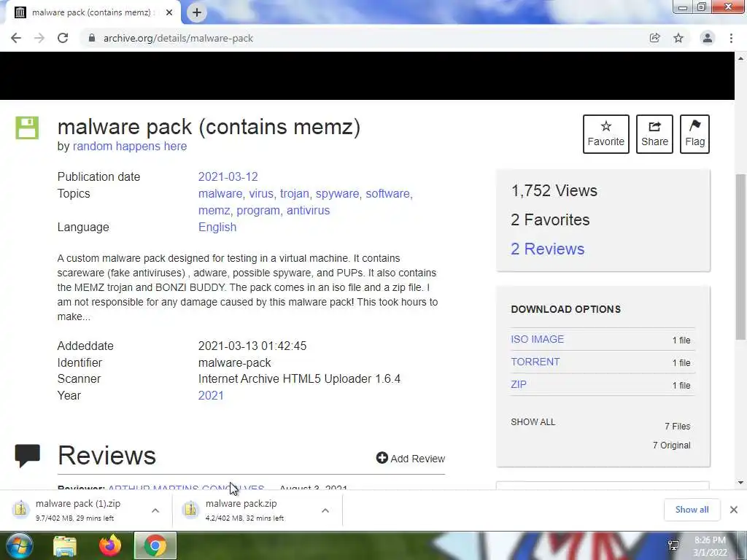Click the scrollbar down arrow

point(741,483)
